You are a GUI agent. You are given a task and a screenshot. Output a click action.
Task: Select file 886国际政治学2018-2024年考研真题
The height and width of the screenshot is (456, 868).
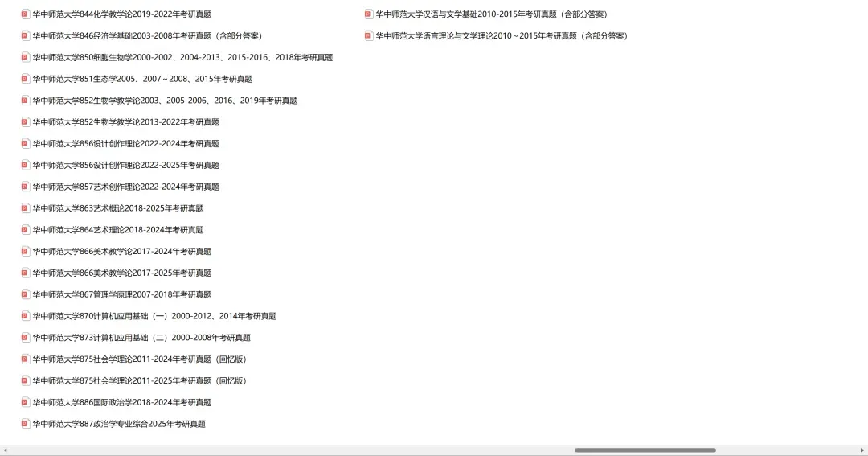[x=122, y=403]
